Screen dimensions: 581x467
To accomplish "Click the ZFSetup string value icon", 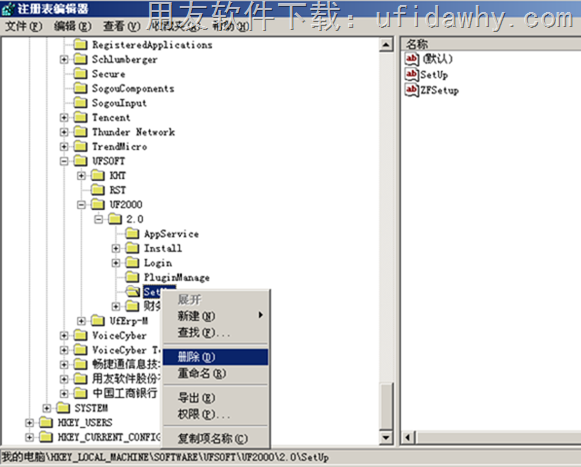I will coord(411,90).
